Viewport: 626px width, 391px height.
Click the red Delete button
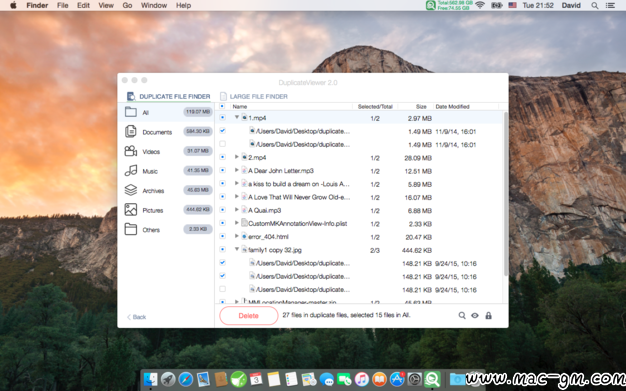[x=248, y=316]
